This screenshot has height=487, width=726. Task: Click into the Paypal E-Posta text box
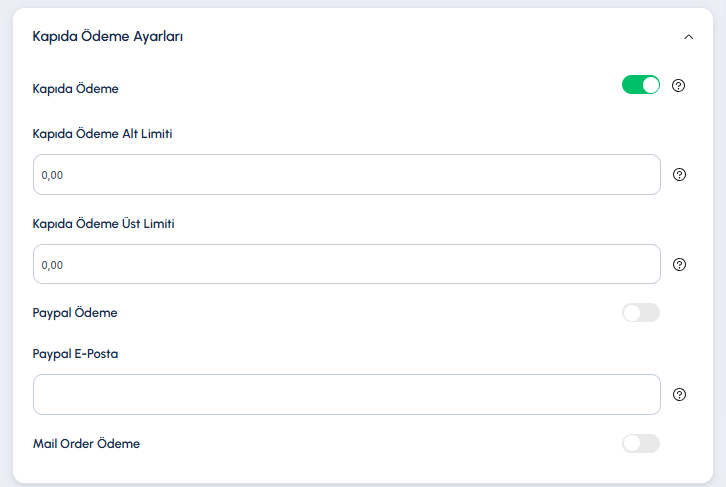pos(347,394)
